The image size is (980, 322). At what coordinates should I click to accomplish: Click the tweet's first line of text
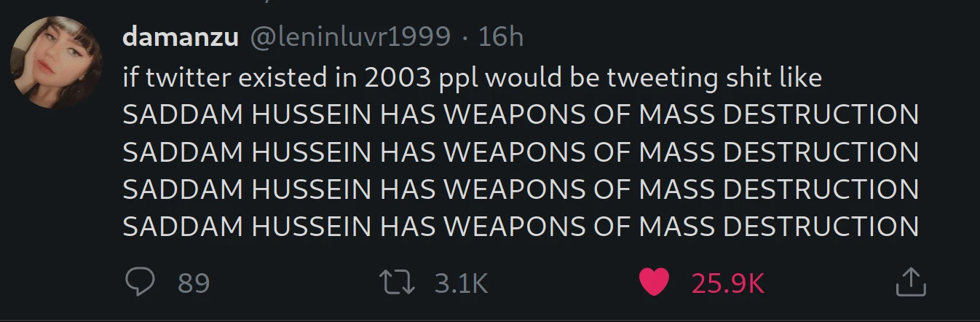pos(472,77)
